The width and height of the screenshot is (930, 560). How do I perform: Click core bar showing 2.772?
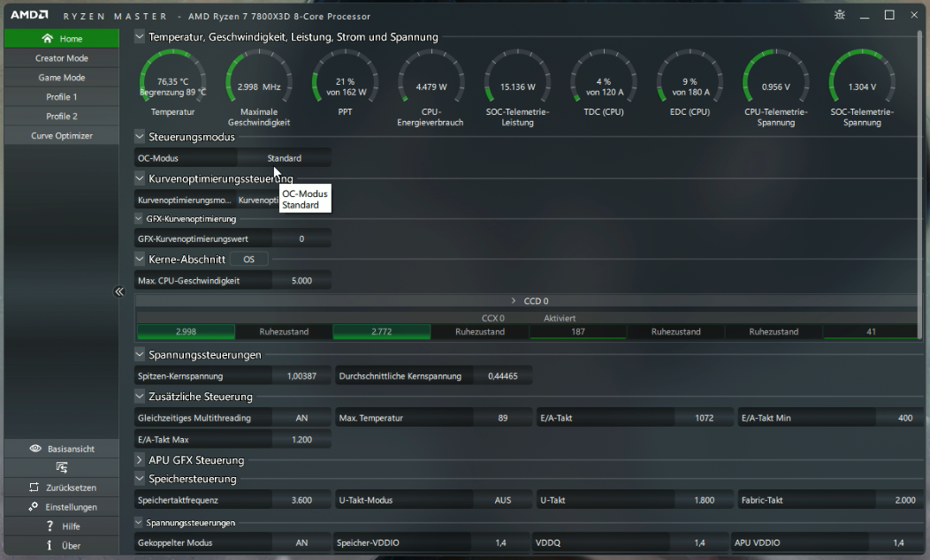click(381, 332)
